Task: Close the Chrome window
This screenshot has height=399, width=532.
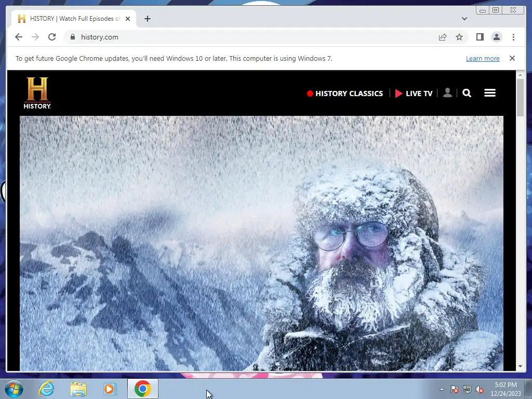Action: [513, 10]
